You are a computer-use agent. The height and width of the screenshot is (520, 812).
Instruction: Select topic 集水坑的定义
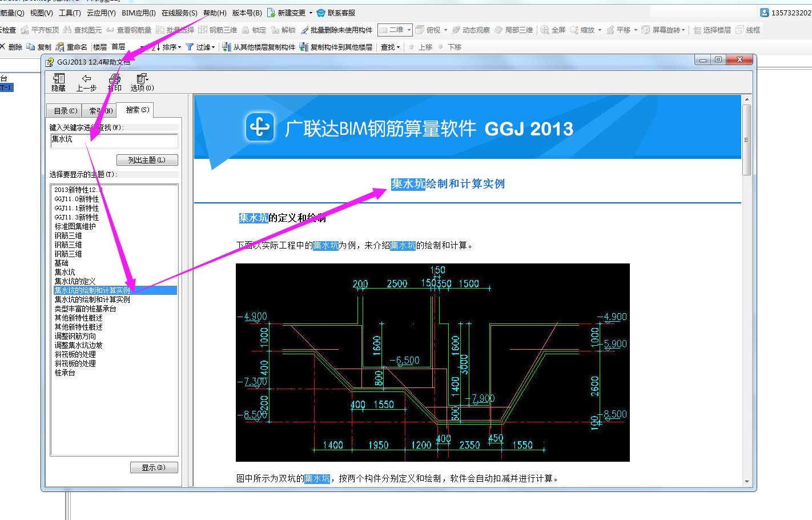pyautogui.click(x=75, y=281)
